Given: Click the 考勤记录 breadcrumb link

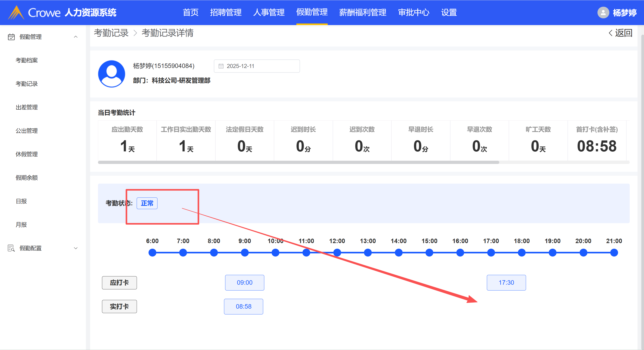Looking at the screenshot, I should point(111,33).
